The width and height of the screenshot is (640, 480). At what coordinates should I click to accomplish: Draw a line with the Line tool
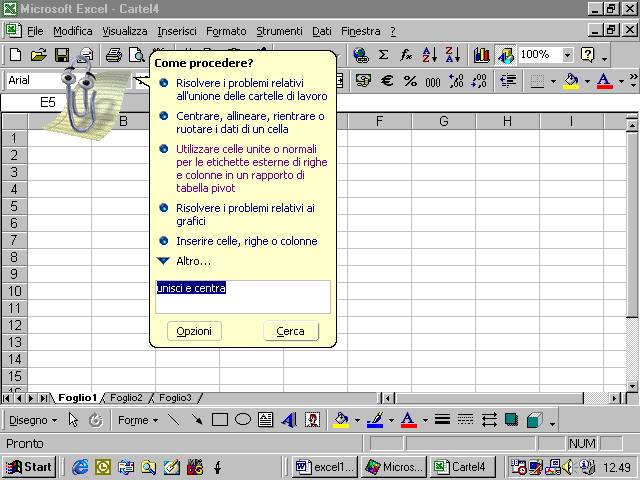(174, 420)
